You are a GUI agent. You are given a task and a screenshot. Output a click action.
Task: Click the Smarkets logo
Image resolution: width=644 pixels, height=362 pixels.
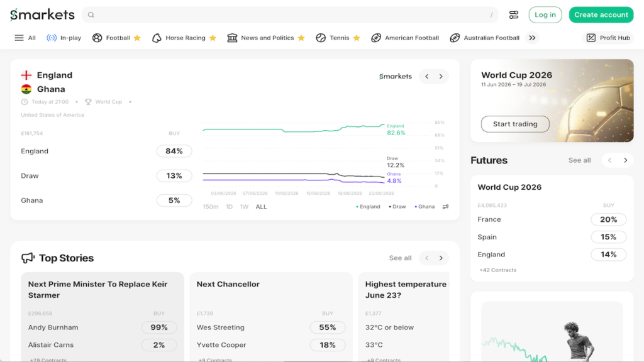[42, 15]
